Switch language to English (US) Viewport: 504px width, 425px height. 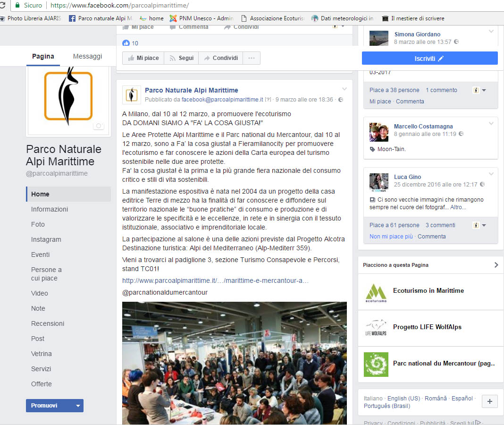tap(403, 398)
